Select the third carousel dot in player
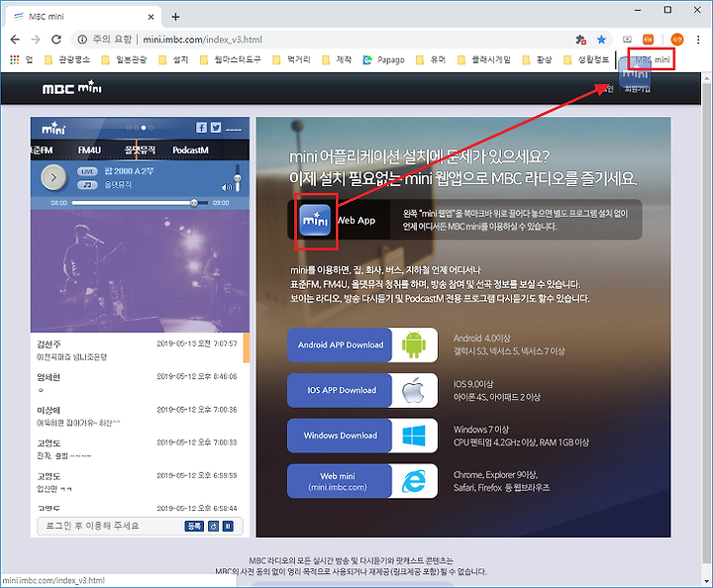 144,128
